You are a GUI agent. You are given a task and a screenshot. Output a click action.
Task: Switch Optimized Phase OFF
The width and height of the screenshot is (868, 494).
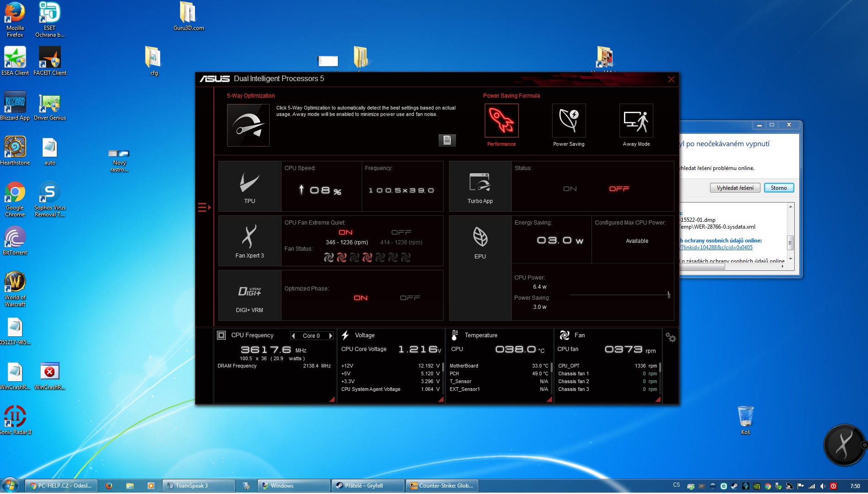(410, 298)
